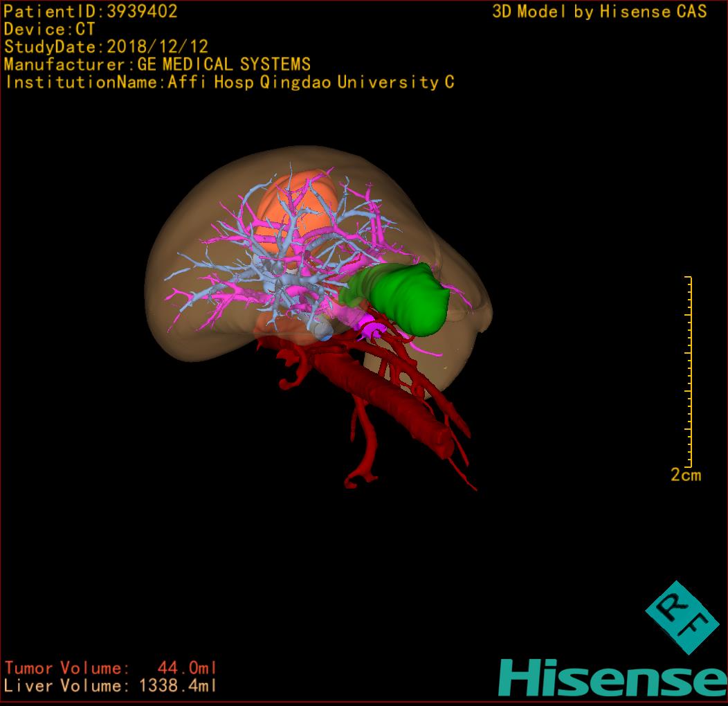
Task: Click the 3D Model by Hisense CAS title
Action: point(599,11)
